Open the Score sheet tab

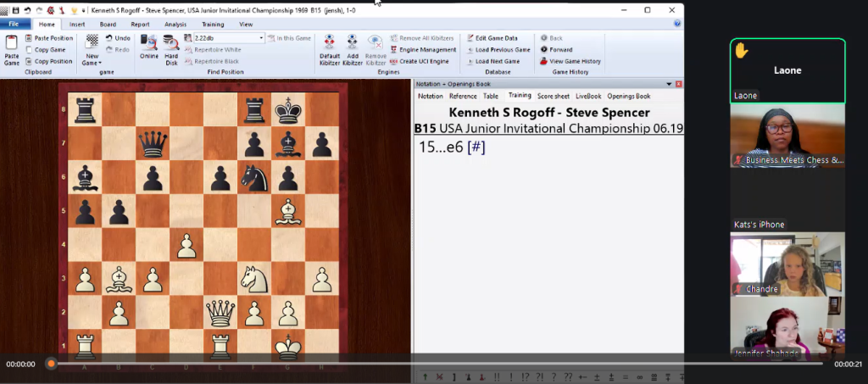tap(554, 97)
